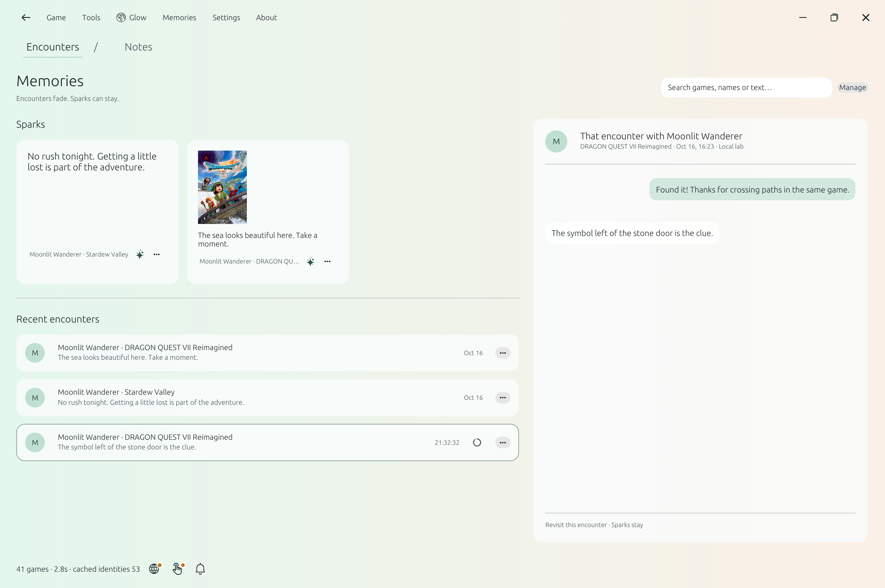Select the Encounters tab

(53, 47)
